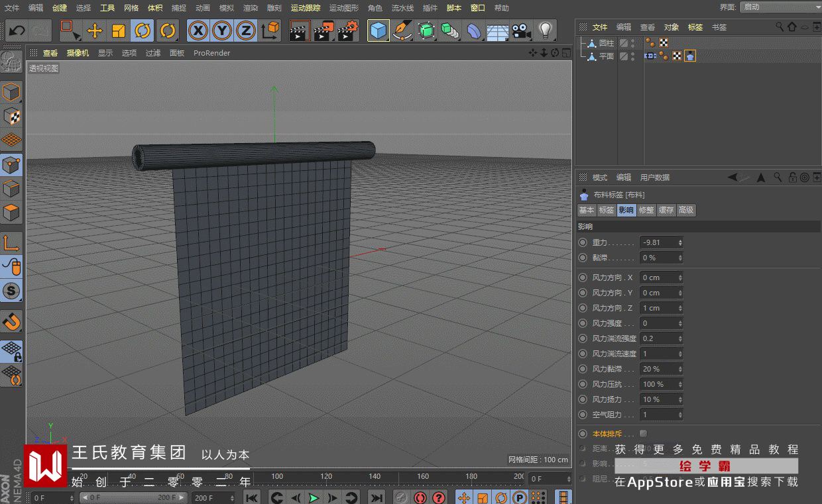Click the Cube primitive icon
Screen dimensions: 822x504
379,31
